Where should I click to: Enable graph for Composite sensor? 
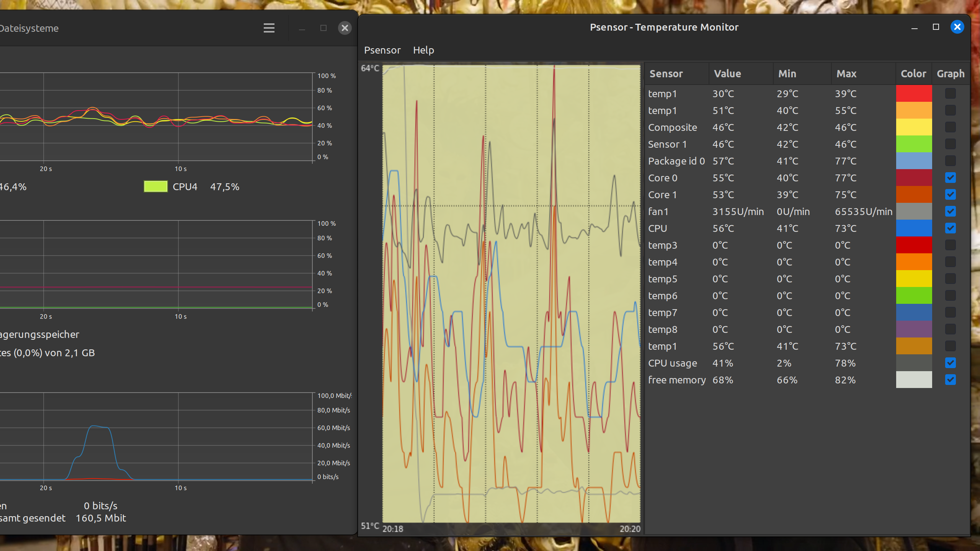(951, 127)
